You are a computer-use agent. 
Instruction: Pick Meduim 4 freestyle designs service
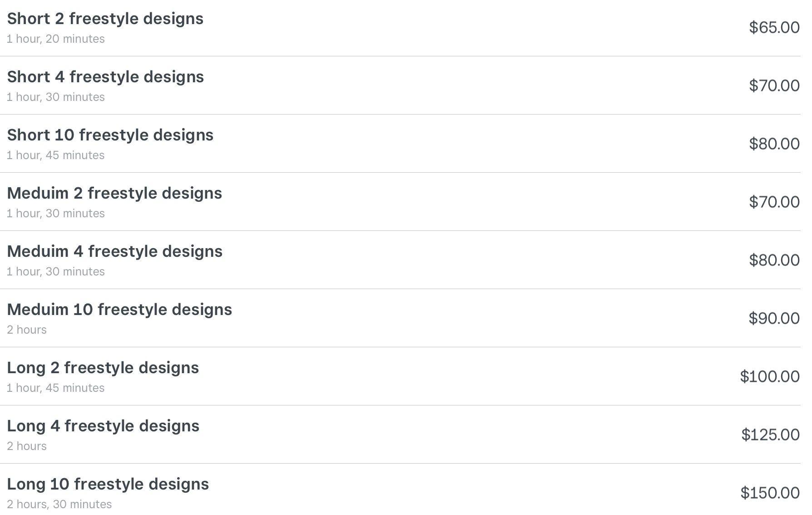click(114, 251)
